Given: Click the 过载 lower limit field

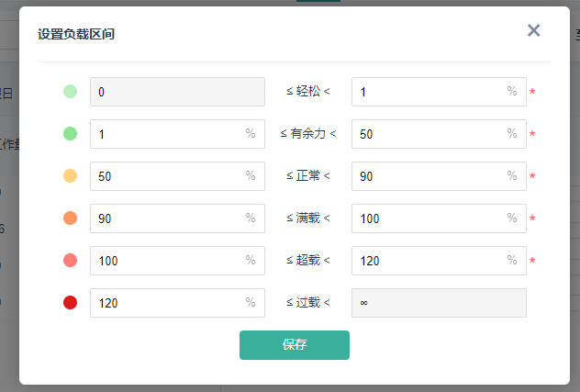Looking at the screenshot, I should tap(167, 303).
